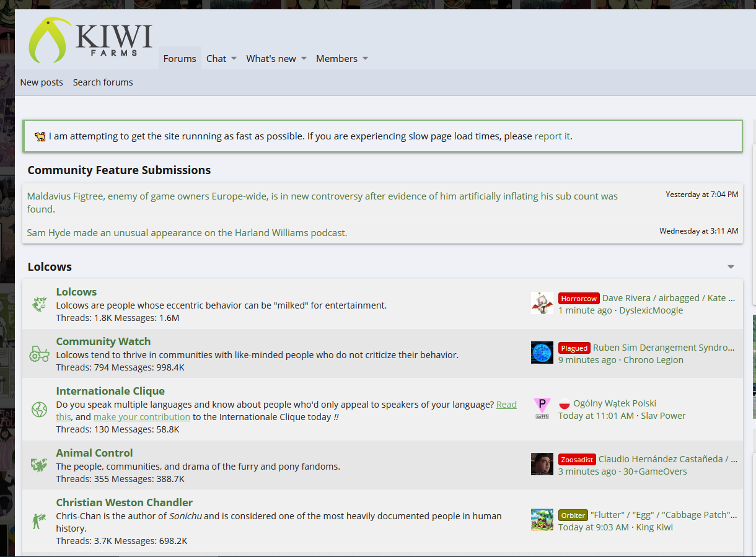The height and width of the screenshot is (557, 756).
Task: Click make your contribution link
Action: pyautogui.click(x=142, y=417)
